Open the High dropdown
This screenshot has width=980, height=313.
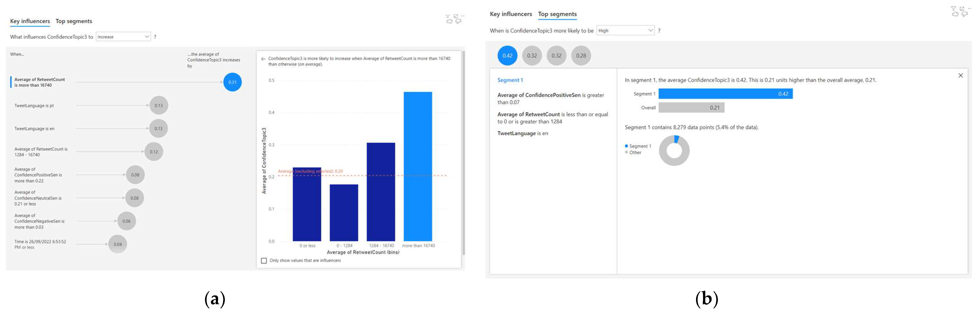(625, 31)
